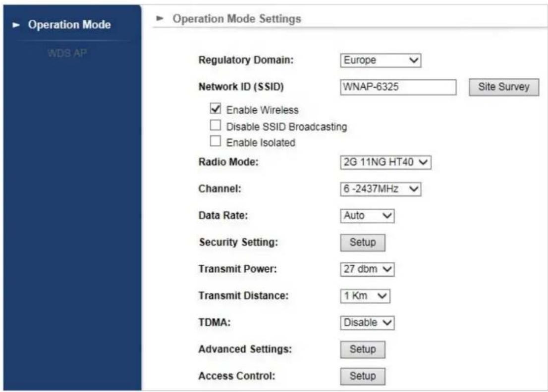Open the Radio Mode dropdown
The image size is (548, 392).
[x=385, y=162]
